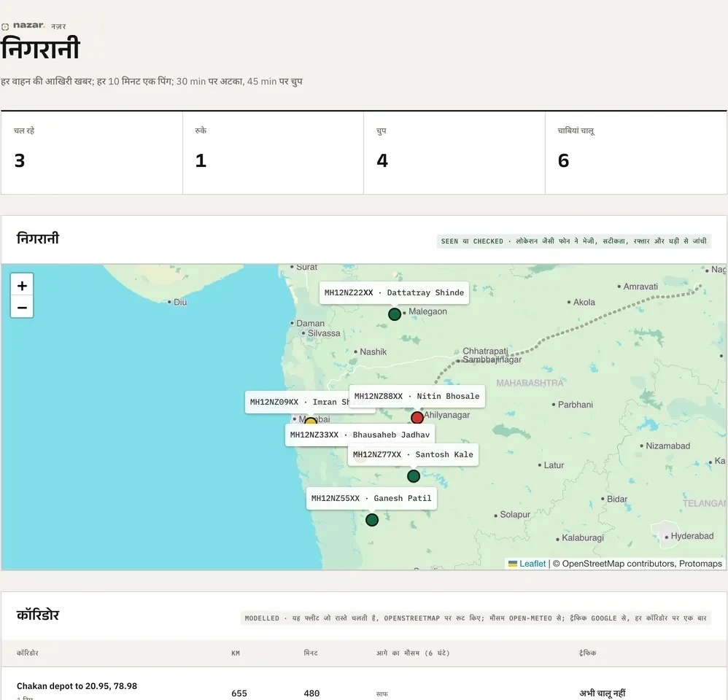Zoom out on the map
The width and height of the screenshot is (728, 700).
tap(22, 307)
